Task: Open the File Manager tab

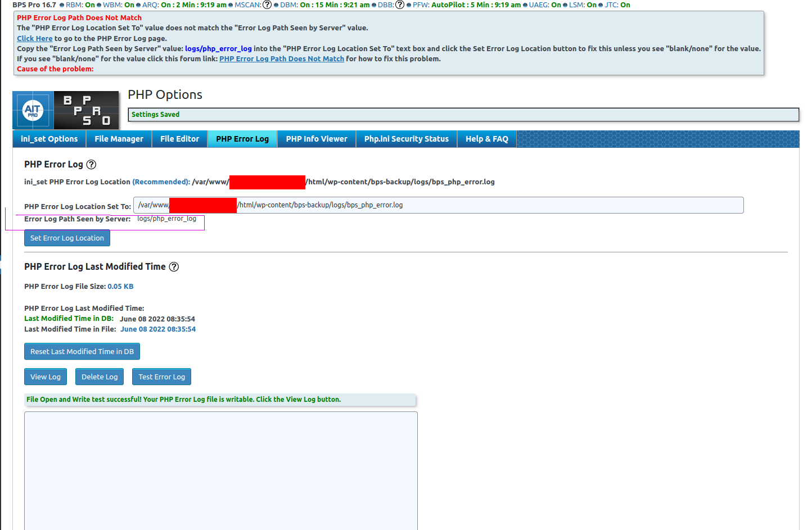Action: (119, 139)
